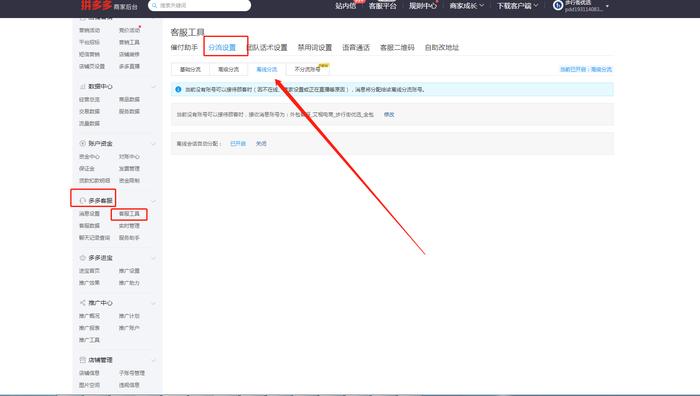Click the search magnifier icon in top bar
This screenshot has width=700, height=396.
[x=154, y=5]
